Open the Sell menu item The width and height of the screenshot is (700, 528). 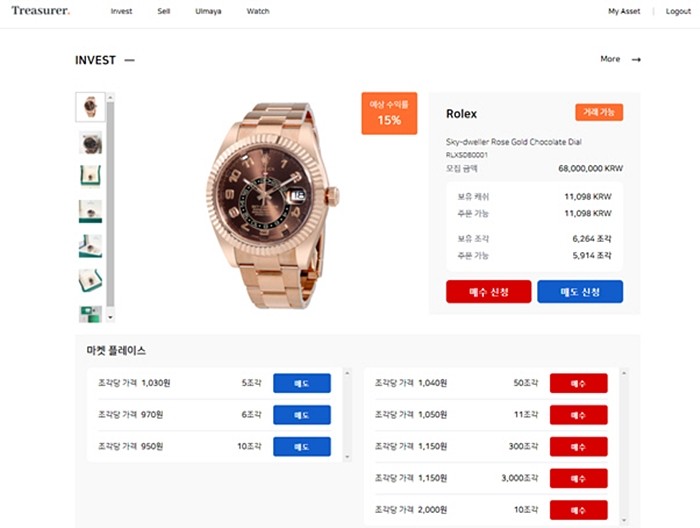(164, 11)
